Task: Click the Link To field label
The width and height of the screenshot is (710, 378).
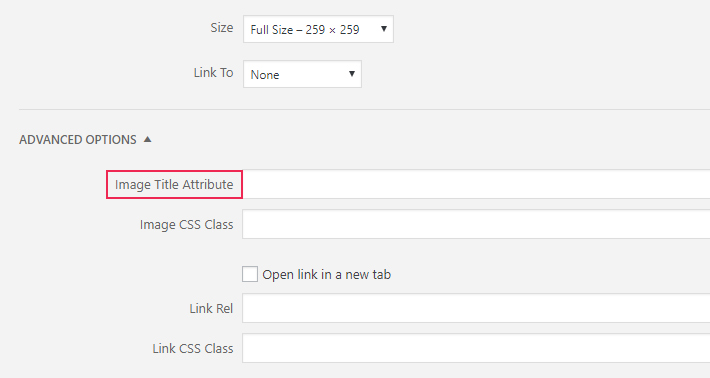Action: [x=214, y=72]
